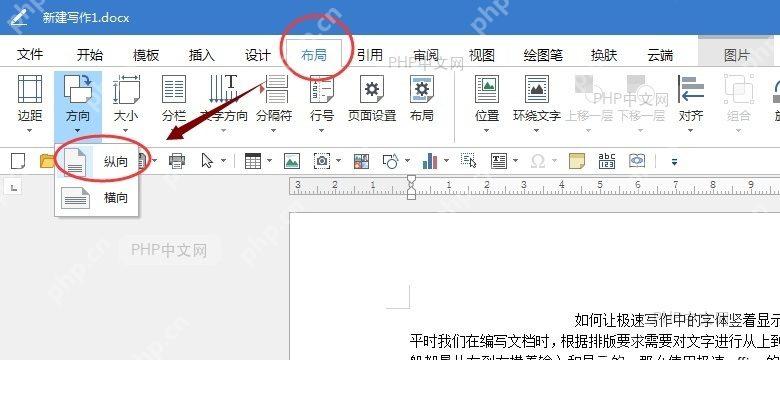Insert a table using the grid icon
The image size is (780, 420).
(253, 161)
